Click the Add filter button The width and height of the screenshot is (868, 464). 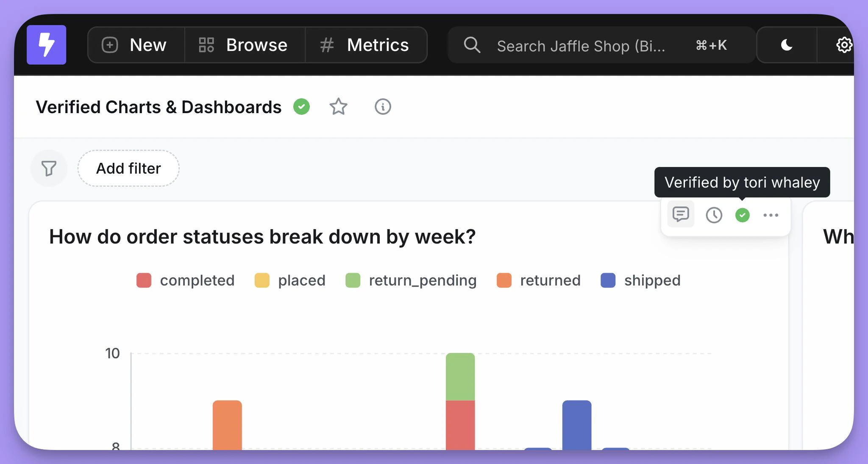[x=128, y=168]
